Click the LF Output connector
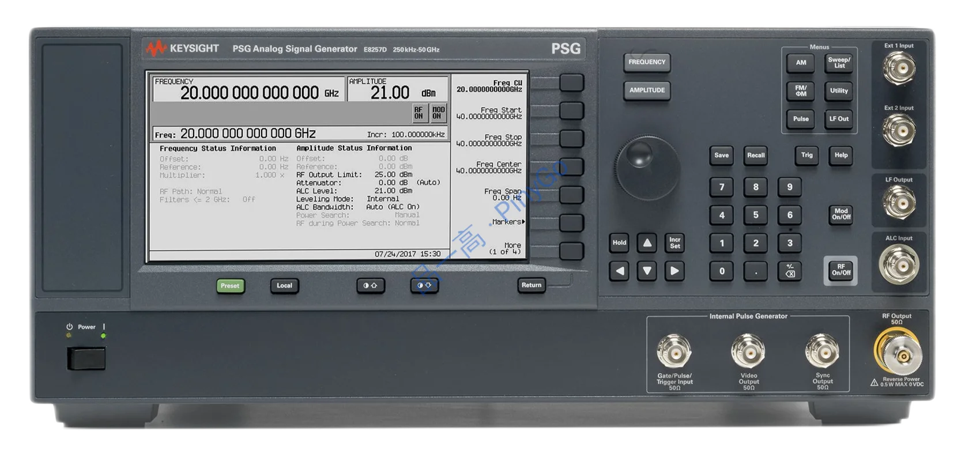This screenshot has width=980, height=450. point(899,202)
